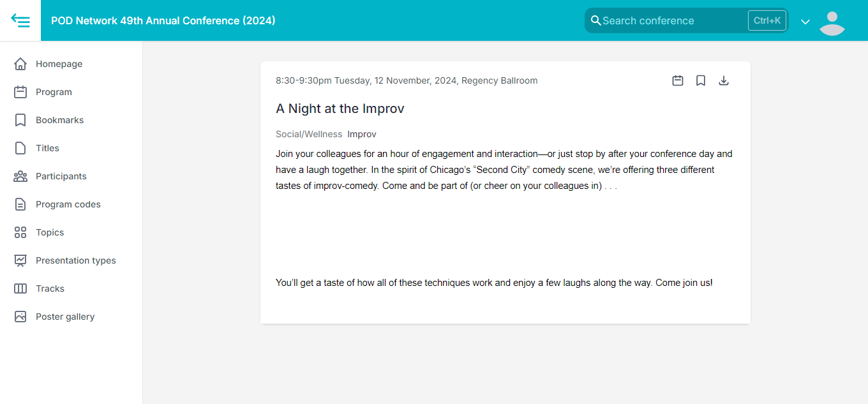This screenshot has height=404, width=868.
Task: Open the Poster gallery
Action: (x=64, y=317)
